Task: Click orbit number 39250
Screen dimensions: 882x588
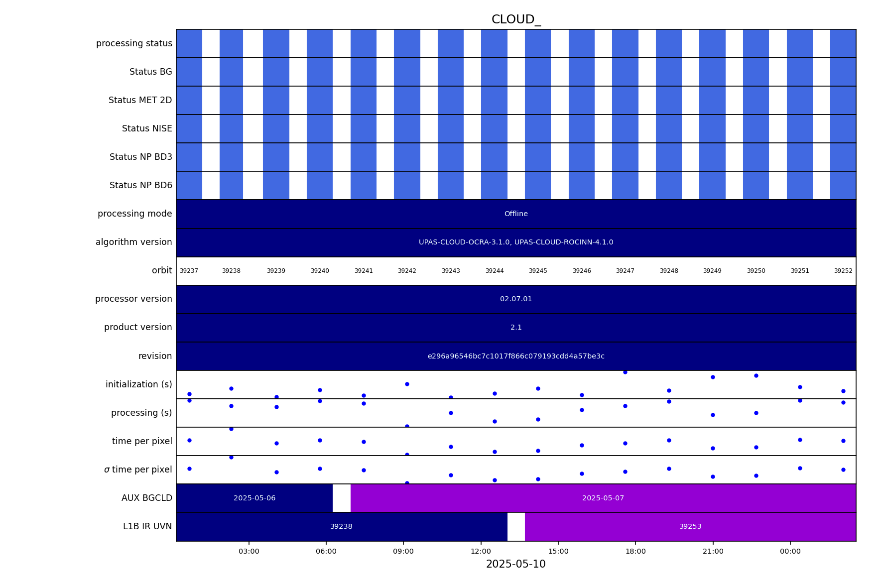Action: point(756,271)
